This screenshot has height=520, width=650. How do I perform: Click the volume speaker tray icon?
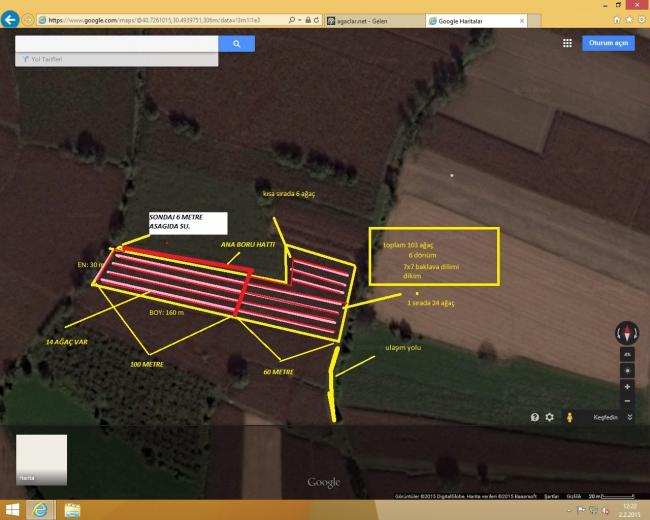tap(605, 510)
